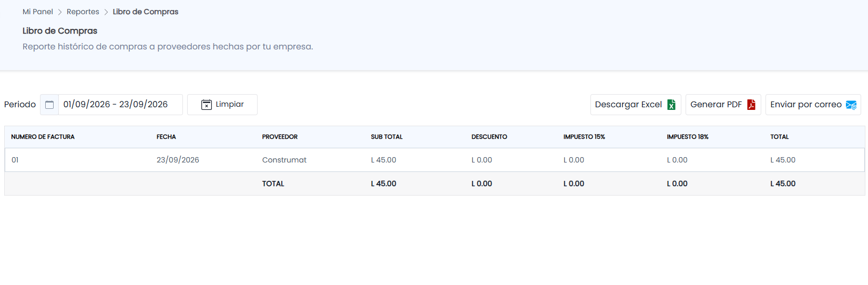Click the PROVEEDOR column header
The width and height of the screenshot is (868, 285).
(x=280, y=137)
